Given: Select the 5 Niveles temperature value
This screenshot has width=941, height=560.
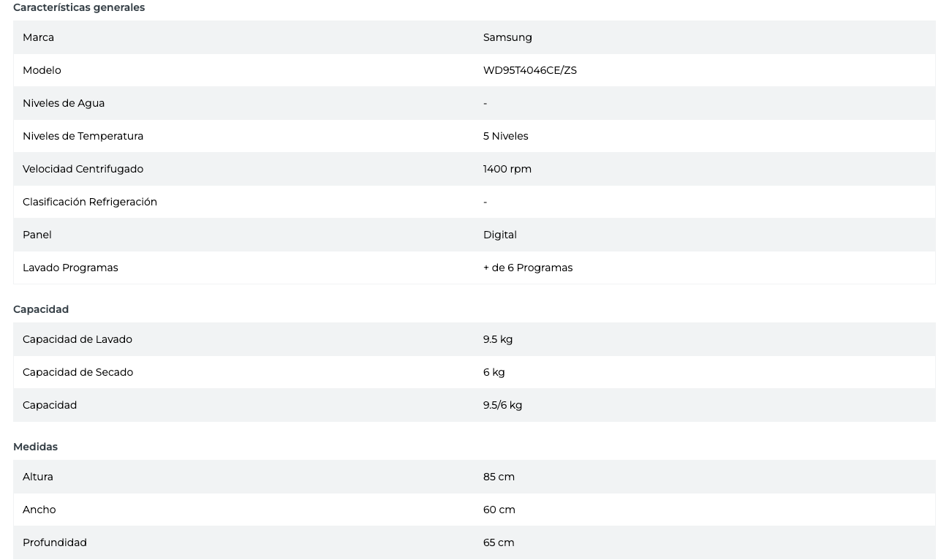Looking at the screenshot, I should coord(505,136).
